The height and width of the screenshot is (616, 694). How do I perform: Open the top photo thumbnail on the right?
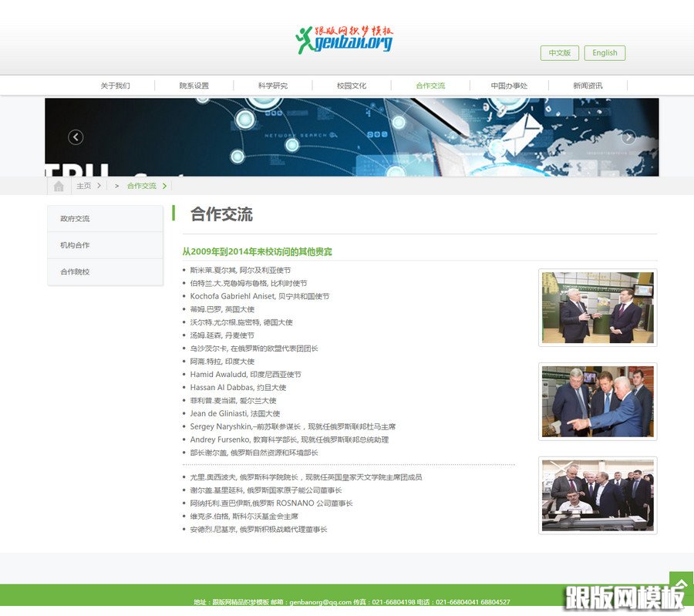(x=598, y=306)
